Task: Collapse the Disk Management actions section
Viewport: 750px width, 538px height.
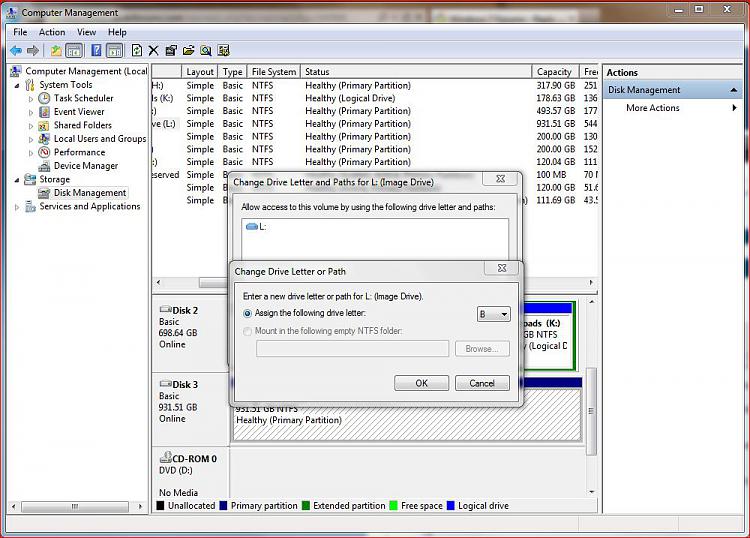Action: coord(733,90)
